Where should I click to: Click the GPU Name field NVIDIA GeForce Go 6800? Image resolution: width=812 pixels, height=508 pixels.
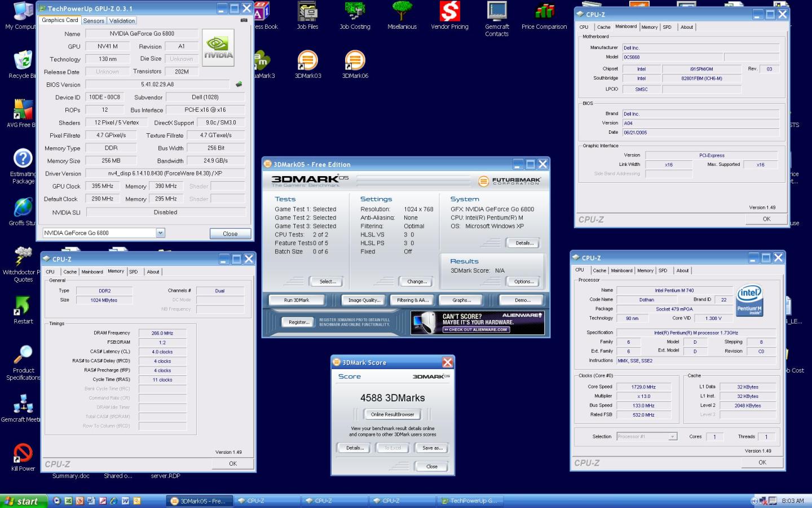pos(142,34)
